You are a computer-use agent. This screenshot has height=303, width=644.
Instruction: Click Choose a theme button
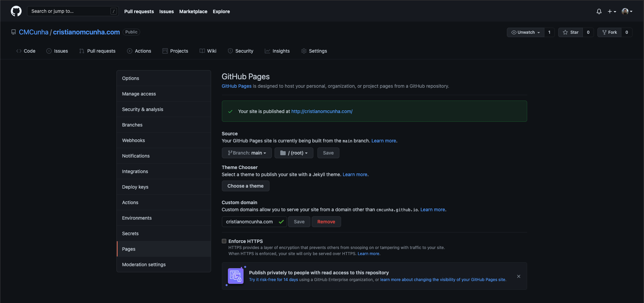coord(246,186)
